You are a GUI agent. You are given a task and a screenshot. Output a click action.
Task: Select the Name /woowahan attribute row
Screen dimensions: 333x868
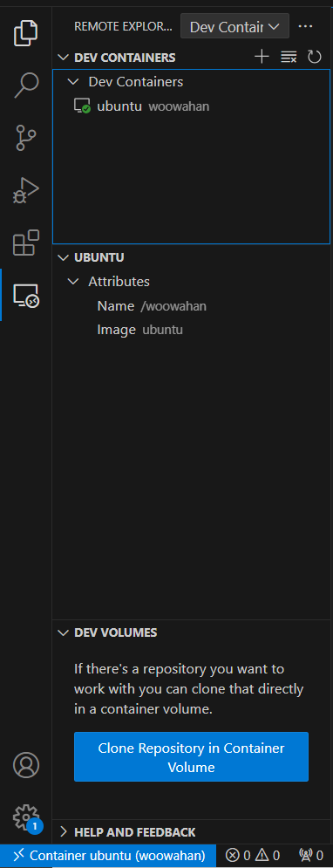coord(191,305)
